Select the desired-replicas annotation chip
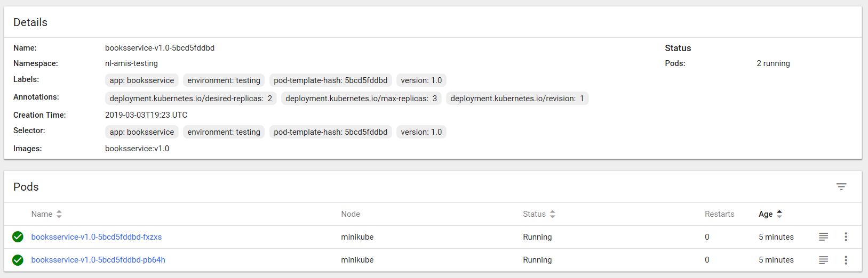The image size is (868, 278). pos(190,99)
